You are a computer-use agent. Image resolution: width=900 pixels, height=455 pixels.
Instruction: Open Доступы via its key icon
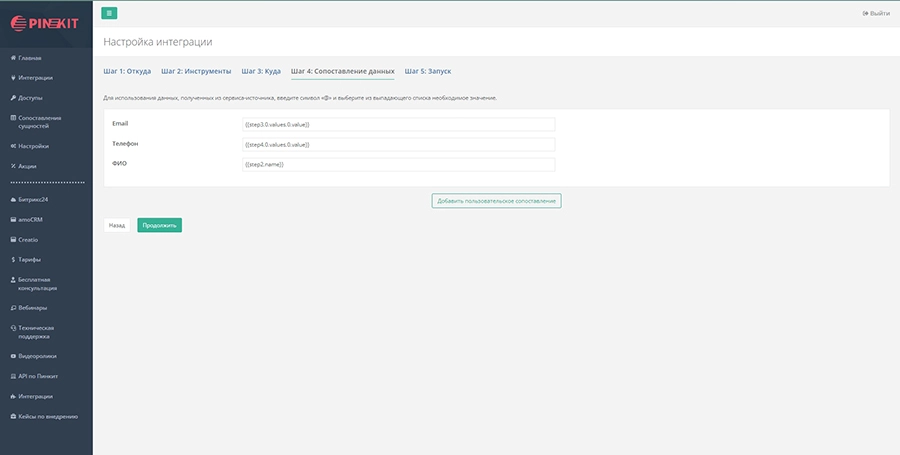12,98
